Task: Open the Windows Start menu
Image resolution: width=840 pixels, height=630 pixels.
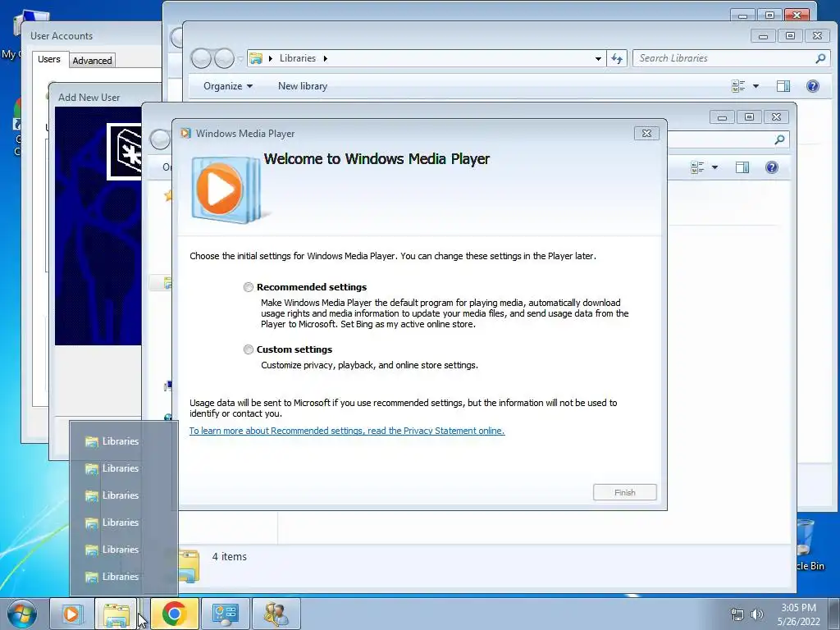Action: (x=22, y=614)
